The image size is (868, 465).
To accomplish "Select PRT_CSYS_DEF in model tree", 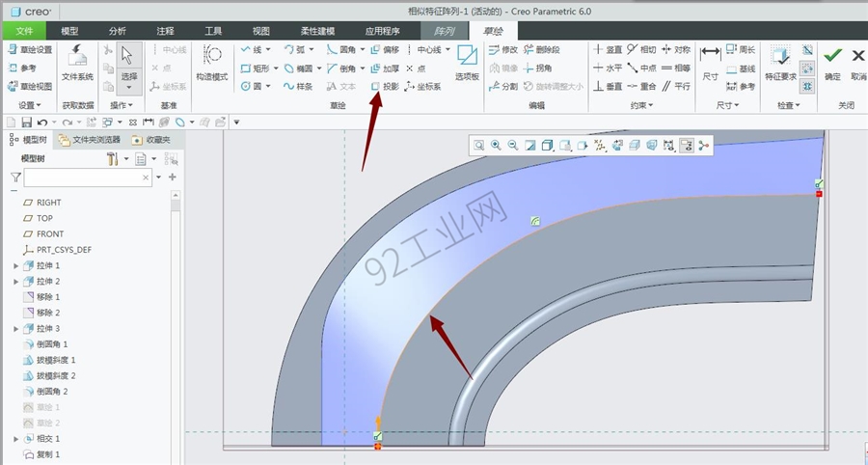I will (57, 250).
